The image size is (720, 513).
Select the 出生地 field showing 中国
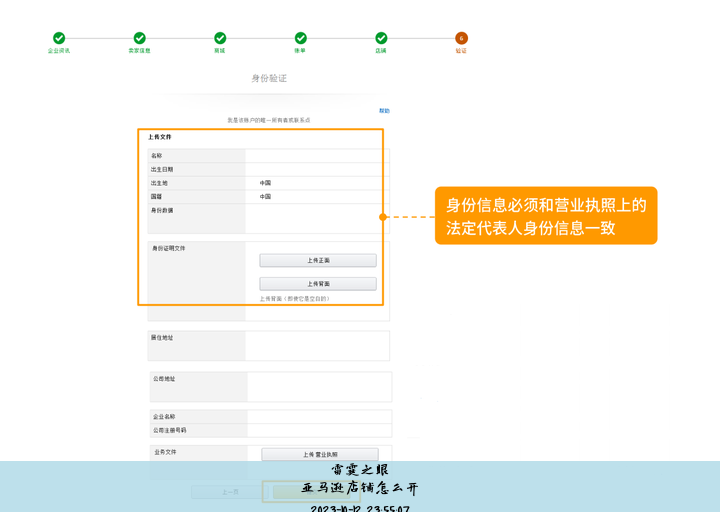point(315,184)
